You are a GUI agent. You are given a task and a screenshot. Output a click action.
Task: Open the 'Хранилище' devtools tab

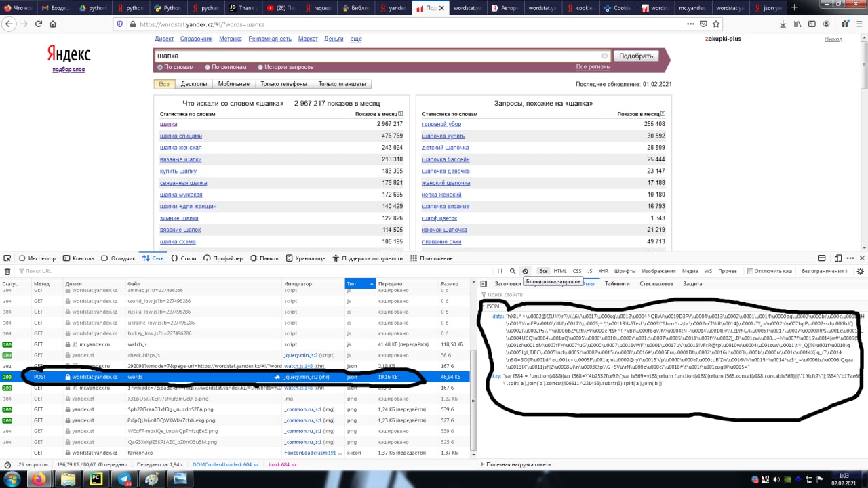(306, 258)
